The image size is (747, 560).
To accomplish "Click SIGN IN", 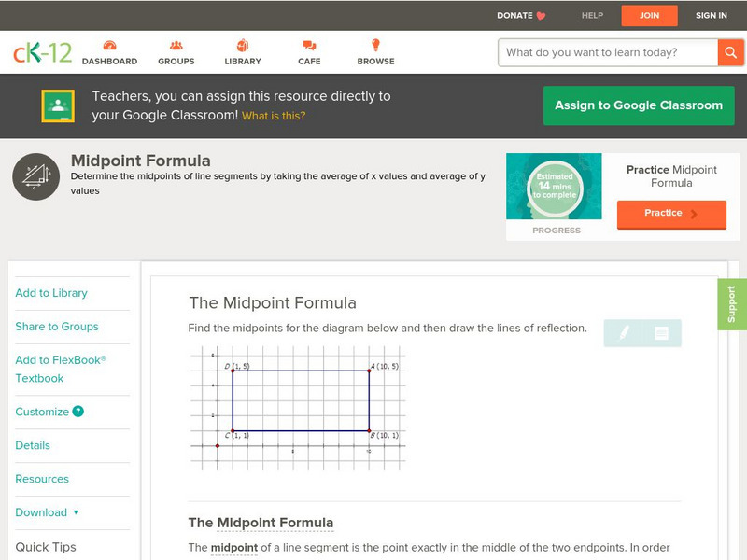I will (x=712, y=16).
